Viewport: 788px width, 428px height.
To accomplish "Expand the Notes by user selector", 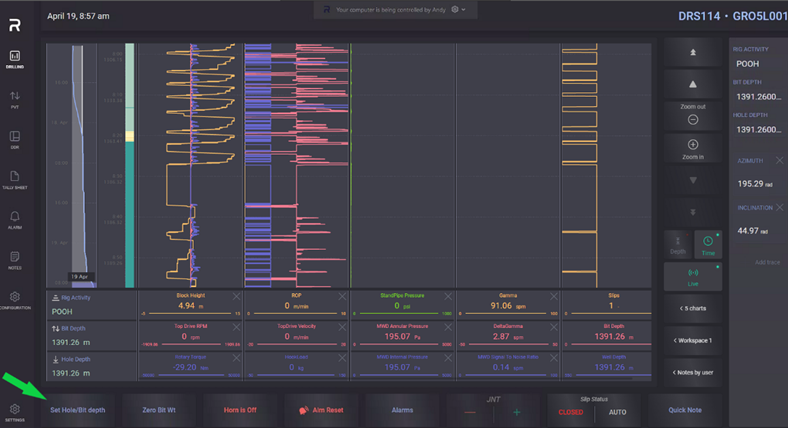I will coord(692,372).
